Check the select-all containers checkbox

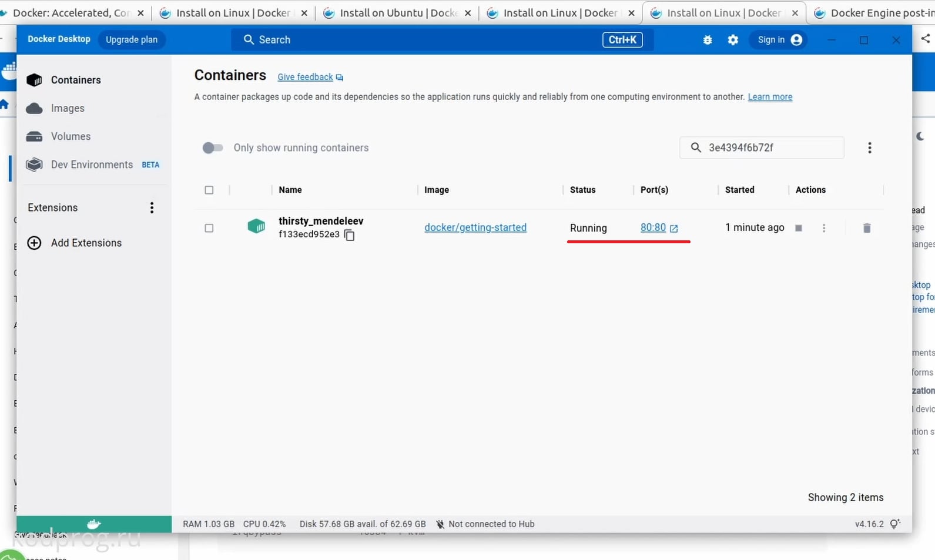pos(209,190)
